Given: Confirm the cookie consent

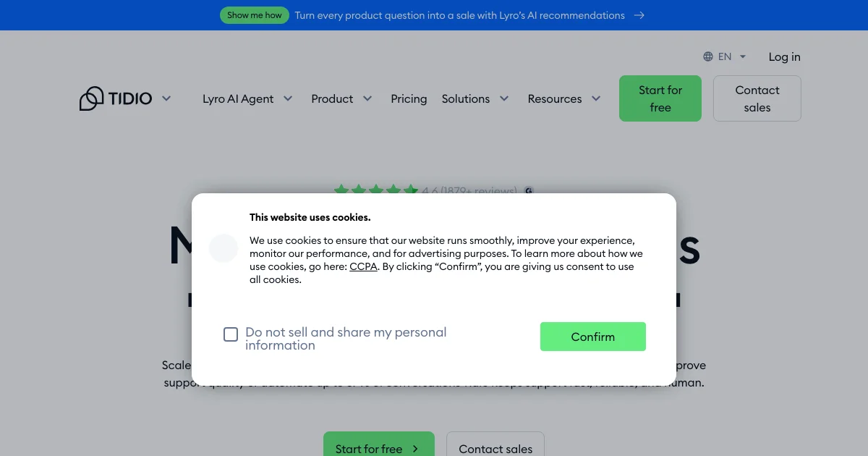Looking at the screenshot, I should [x=593, y=337].
